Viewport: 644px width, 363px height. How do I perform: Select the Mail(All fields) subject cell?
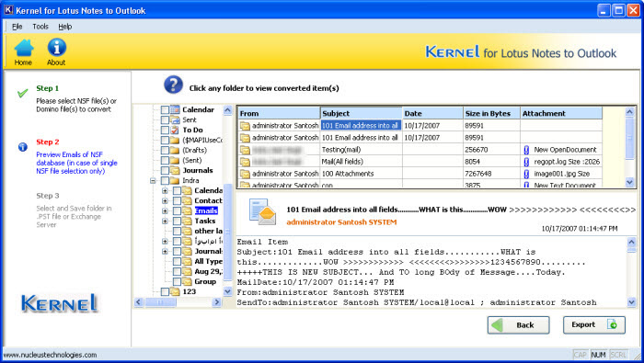pyautogui.click(x=361, y=162)
